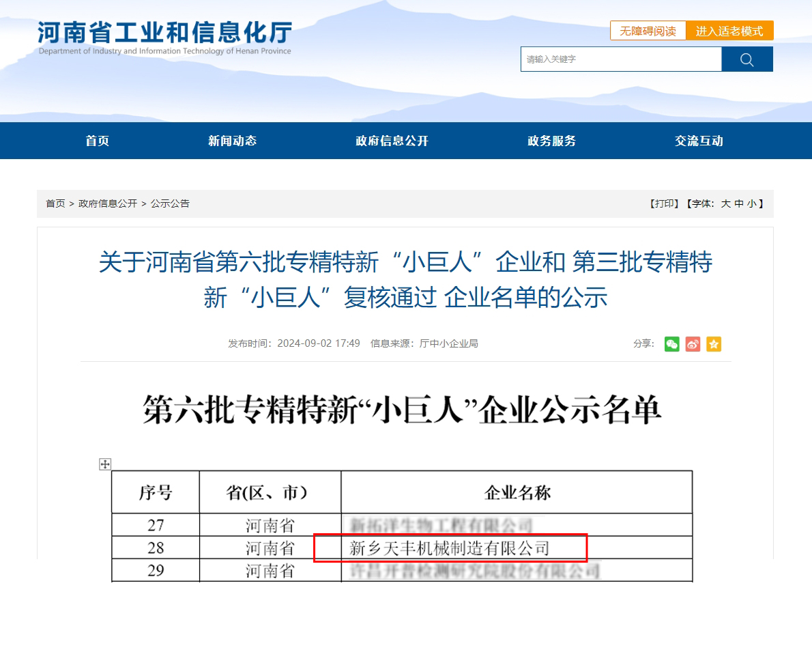Open the 新闻动态 section
Image resolution: width=812 pixels, height=650 pixels.
tap(232, 141)
